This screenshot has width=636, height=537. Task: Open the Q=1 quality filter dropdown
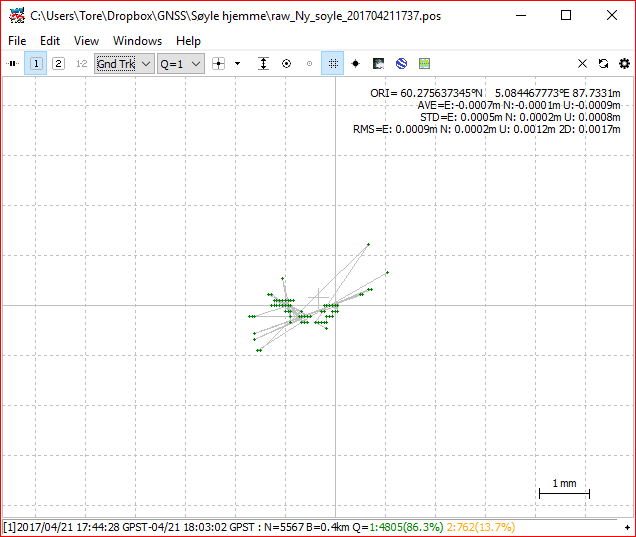click(x=180, y=64)
